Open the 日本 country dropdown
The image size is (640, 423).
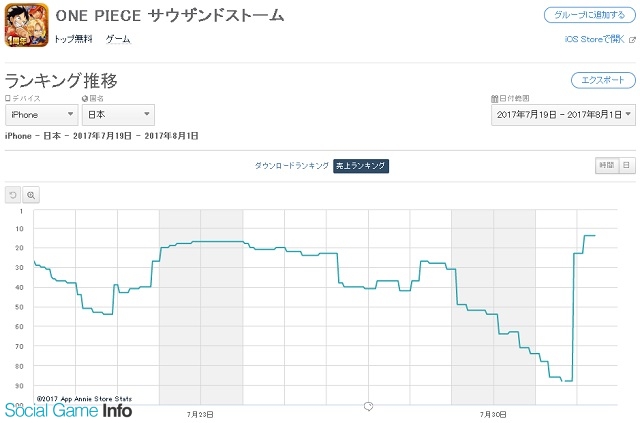click(118, 115)
